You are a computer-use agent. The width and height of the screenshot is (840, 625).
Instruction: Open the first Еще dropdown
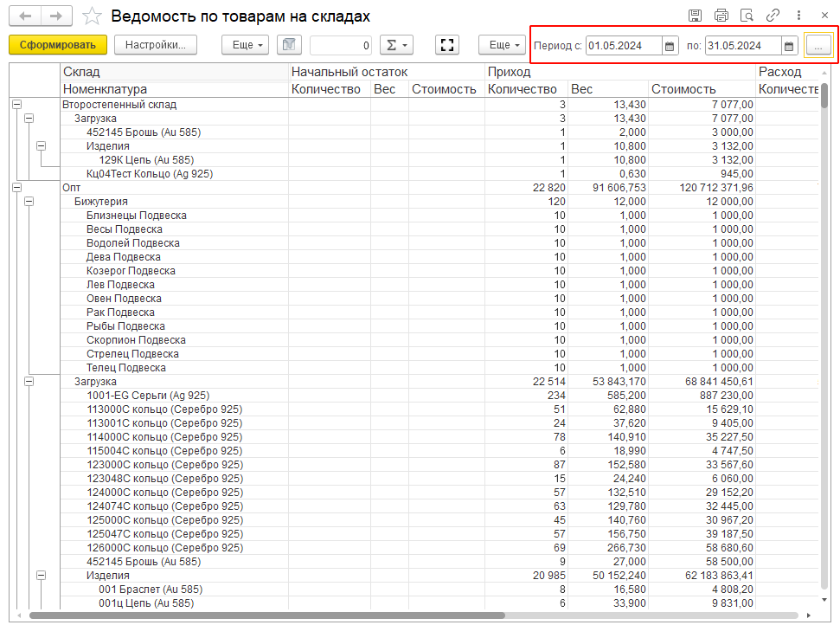[246, 45]
